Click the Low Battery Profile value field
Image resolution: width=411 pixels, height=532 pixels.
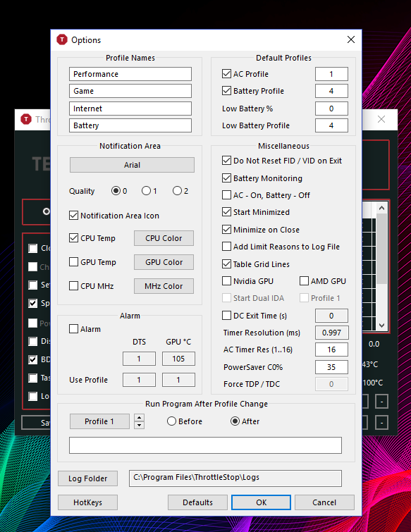pos(331,125)
